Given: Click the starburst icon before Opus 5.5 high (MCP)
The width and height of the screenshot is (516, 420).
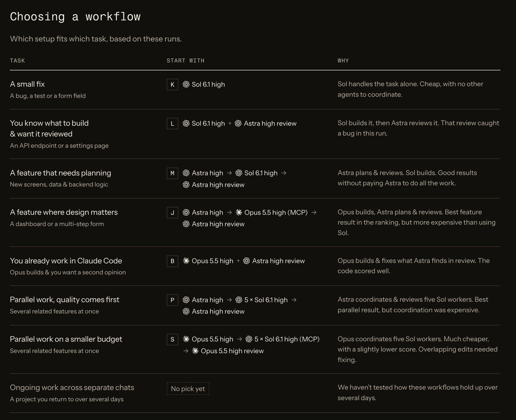Looking at the screenshot, I should pos(239,212).
